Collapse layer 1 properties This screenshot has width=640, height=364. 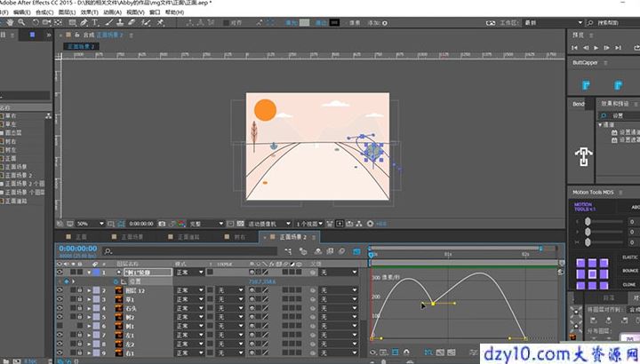[x=89, y=273]
